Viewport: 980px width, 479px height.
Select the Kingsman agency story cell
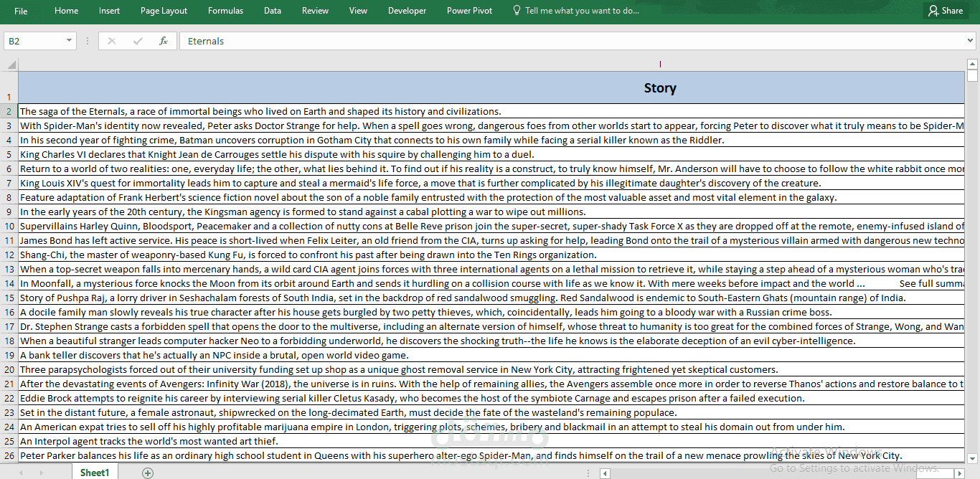click(491, 212)
